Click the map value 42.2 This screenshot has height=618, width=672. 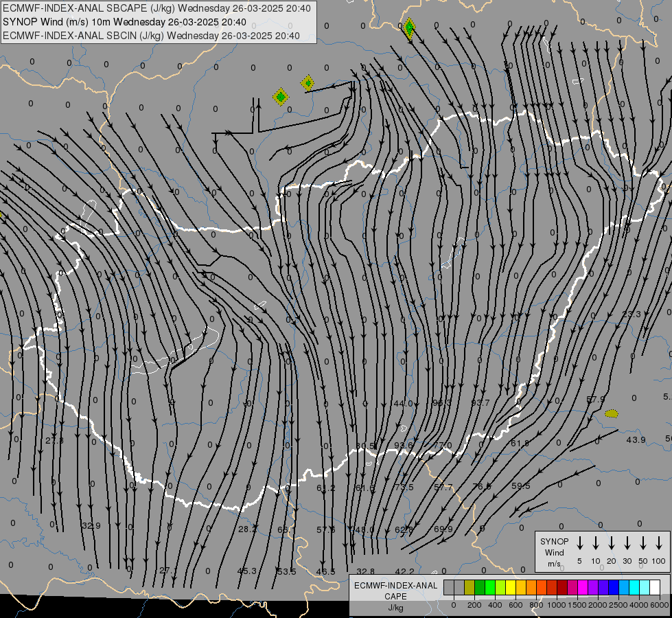404,572
